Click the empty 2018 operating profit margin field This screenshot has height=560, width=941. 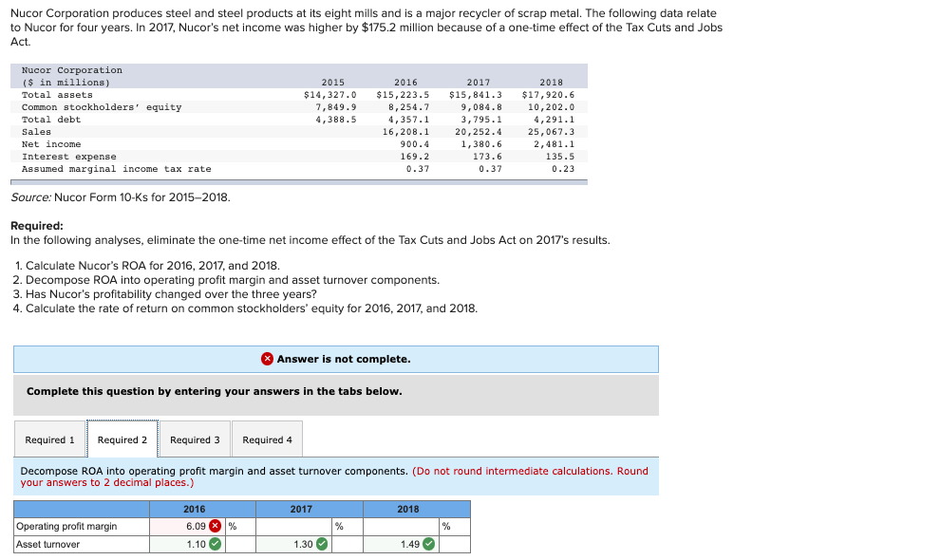tap(401, 527)
